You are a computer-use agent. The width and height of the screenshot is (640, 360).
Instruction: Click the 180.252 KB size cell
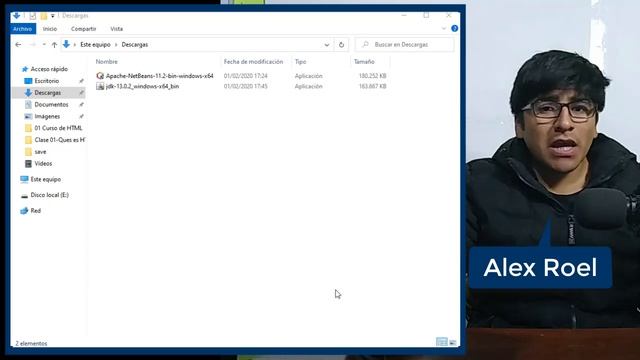(x=372, y=76)
